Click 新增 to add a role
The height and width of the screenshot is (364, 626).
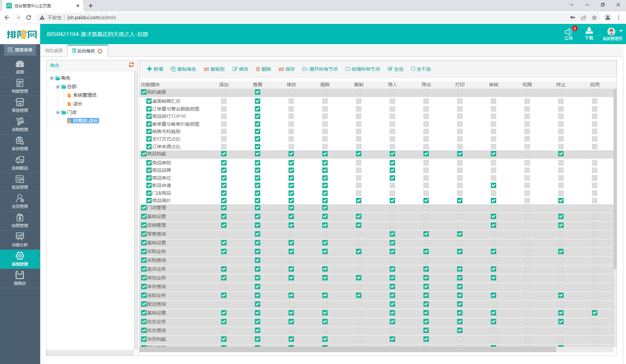coord(155,69)
